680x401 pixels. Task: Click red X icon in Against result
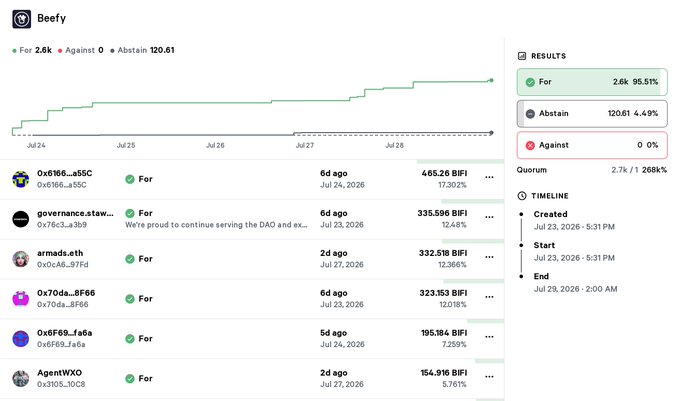(530, 145)
